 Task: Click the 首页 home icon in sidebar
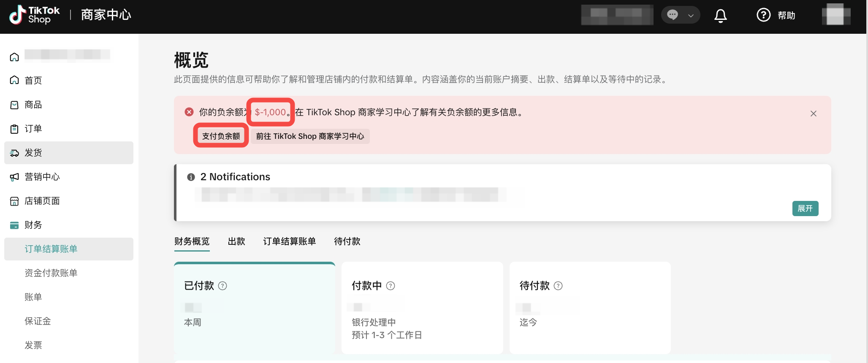[x=14, y=80]
